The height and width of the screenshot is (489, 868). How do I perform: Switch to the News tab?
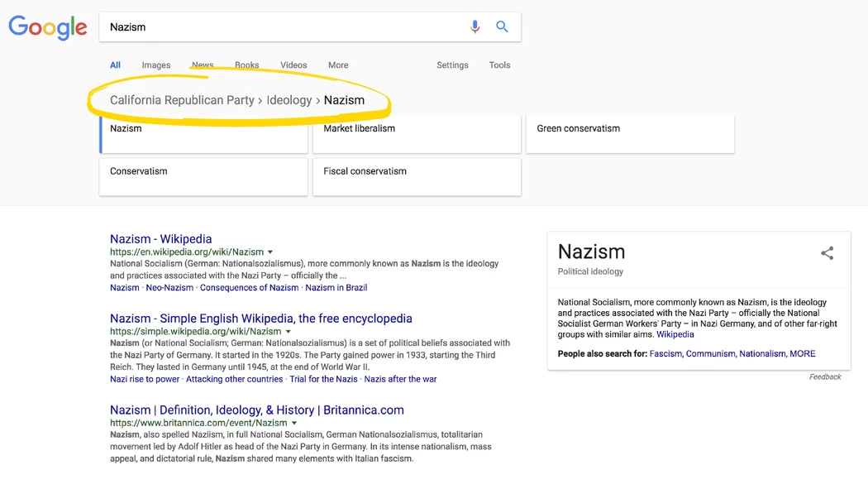coord(203,65)
